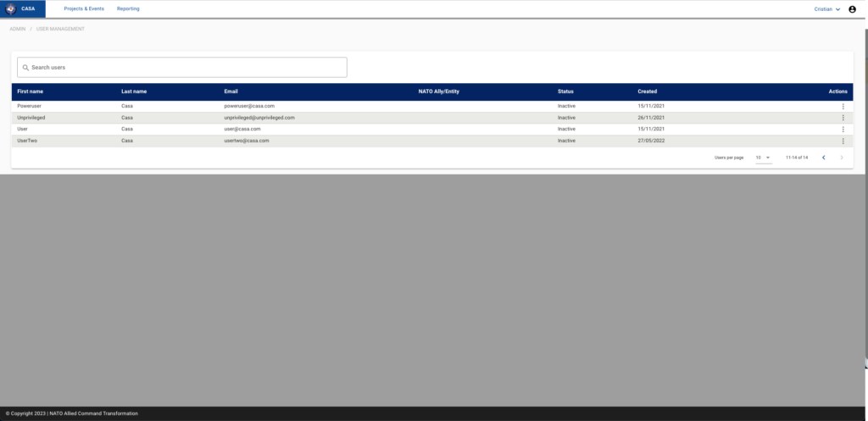
Task: Open the Reporting menu
Action: pyautogui.click(x=128, y=8)
